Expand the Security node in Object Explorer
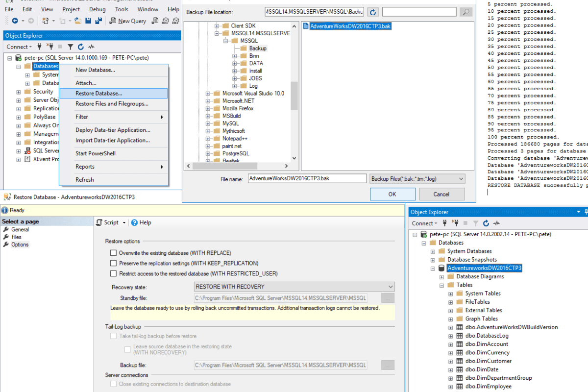This screenshot has width=588, height=392. [19, 92]
